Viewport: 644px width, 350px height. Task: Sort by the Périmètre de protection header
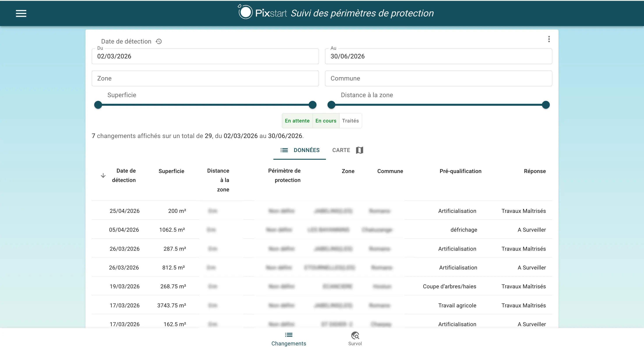click(x=284, y=175)
